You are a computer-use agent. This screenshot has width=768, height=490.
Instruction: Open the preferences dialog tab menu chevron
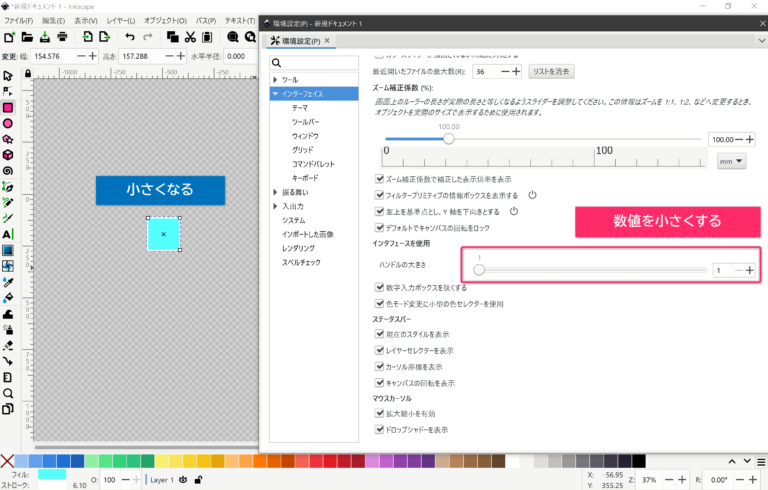[762, 41]
